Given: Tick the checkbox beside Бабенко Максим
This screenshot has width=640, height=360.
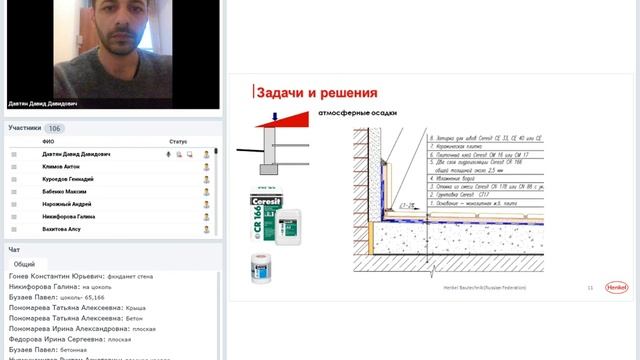Looking at the screenshot, I should (x=14, y=192).
